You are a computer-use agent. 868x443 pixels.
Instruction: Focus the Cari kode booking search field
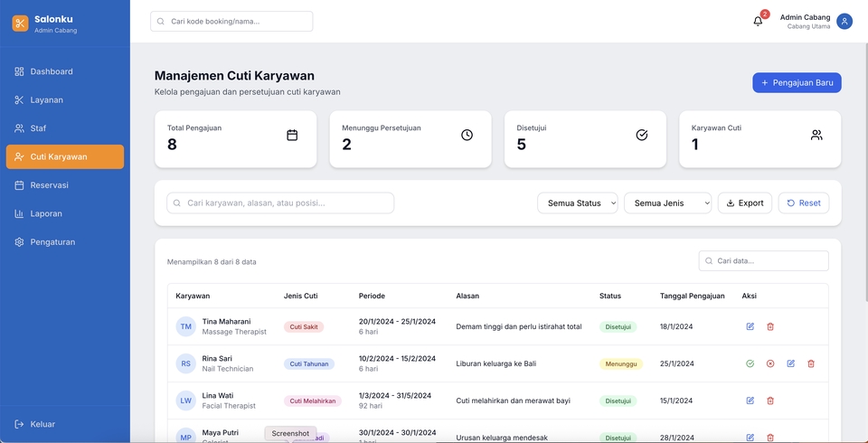pyautogui.click(x=231, y=21)
